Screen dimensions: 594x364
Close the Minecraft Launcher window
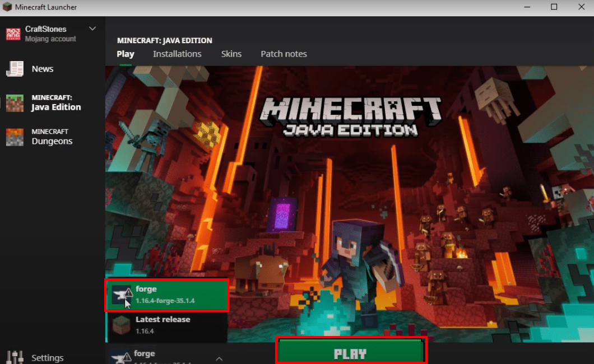(x=582, y=7)
